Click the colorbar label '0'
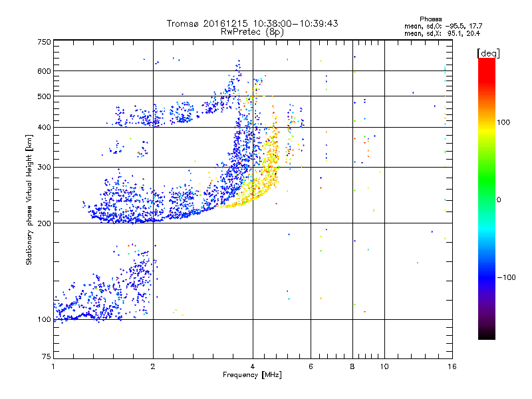The height and width of the screenshot is (399, 532). pyautogui.click(x=499, y=200)
